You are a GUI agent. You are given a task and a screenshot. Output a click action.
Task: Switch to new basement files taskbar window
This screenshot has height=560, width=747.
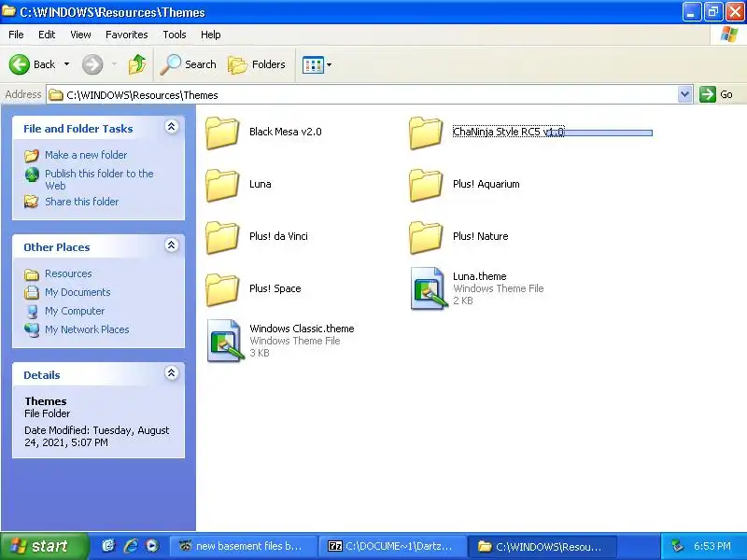click(244, 546)
